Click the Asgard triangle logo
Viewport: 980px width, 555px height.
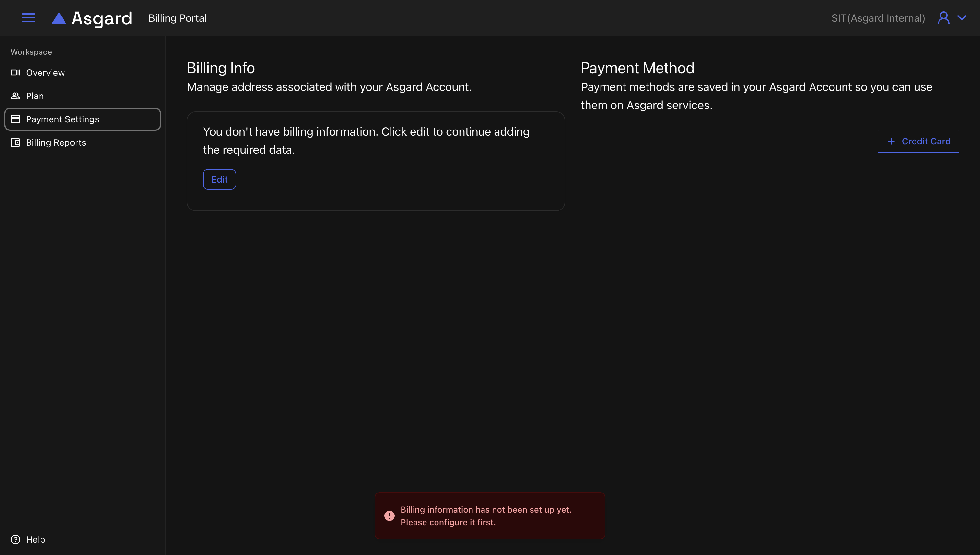point(59,18)
